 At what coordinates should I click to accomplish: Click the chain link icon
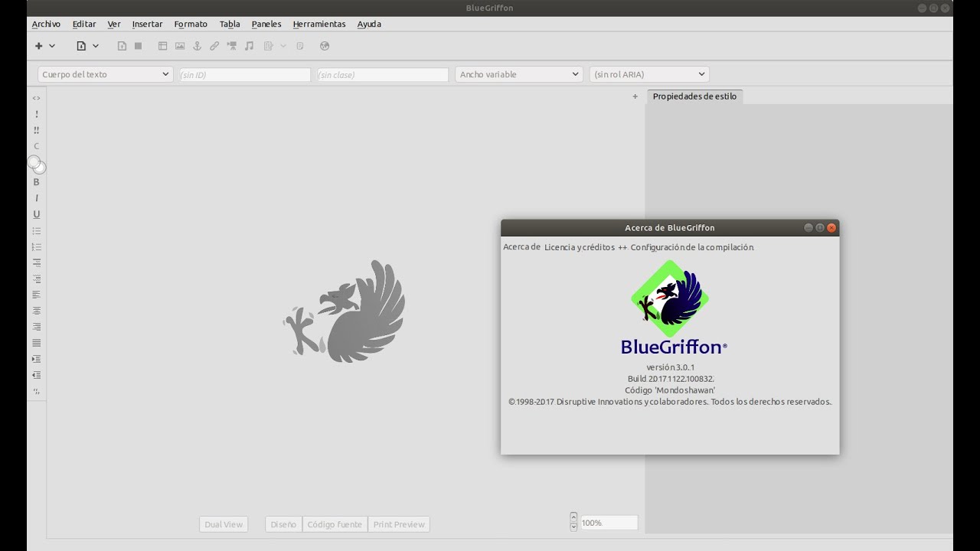tap(214, 46)
